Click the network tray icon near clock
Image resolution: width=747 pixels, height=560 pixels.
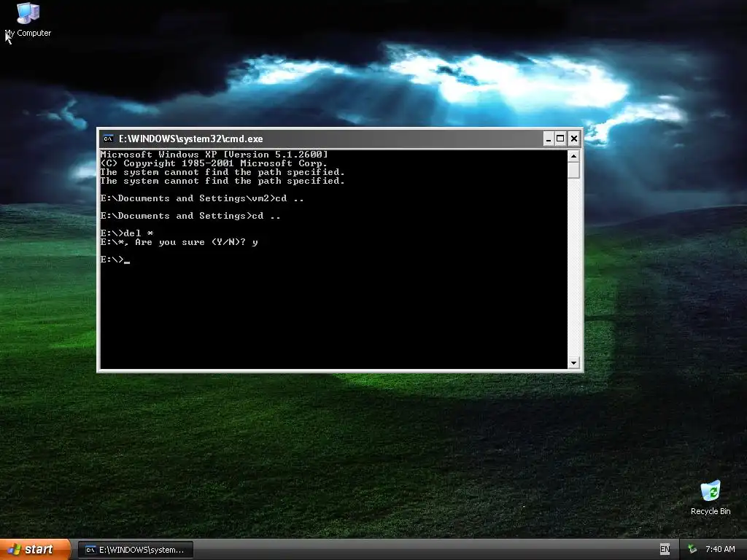click(x=692, y=550)
